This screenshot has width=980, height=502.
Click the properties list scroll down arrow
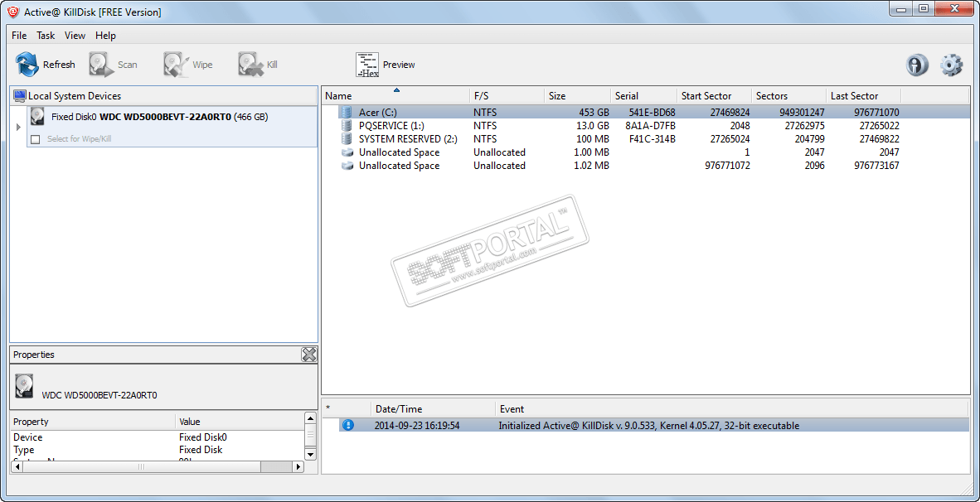(310, 455)
